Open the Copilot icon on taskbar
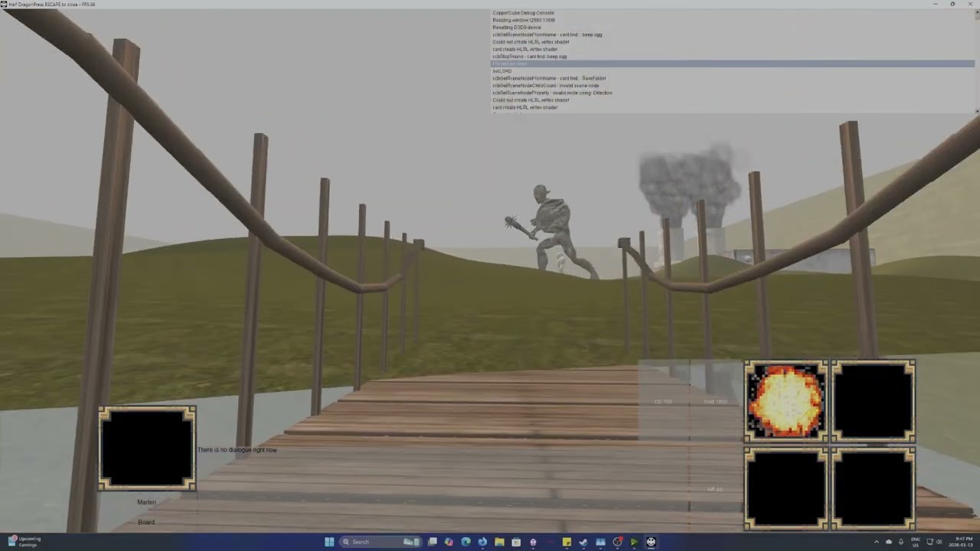 449,542
